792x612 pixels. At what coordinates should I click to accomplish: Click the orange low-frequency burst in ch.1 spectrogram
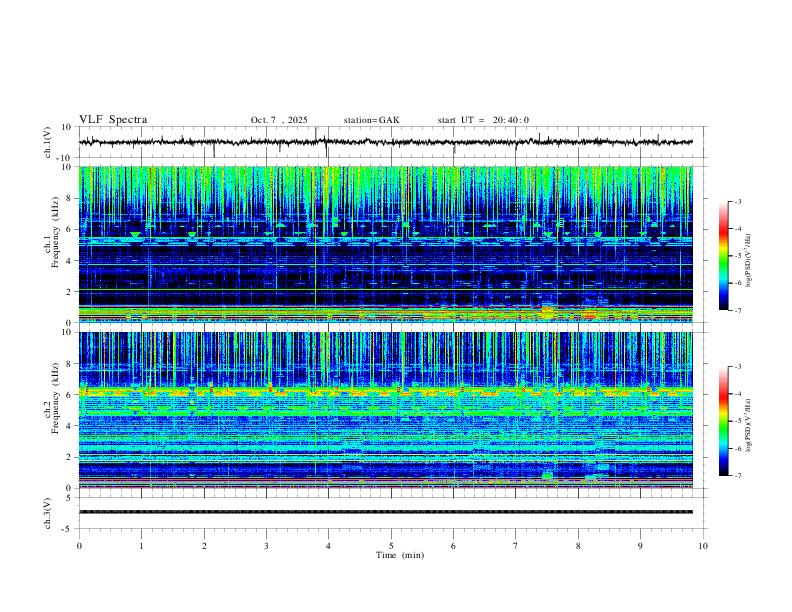click(x=548, y=311)
